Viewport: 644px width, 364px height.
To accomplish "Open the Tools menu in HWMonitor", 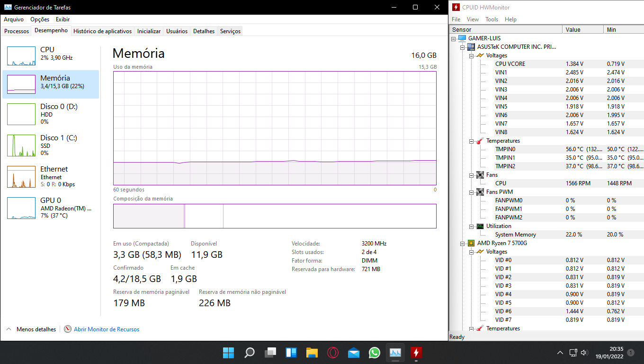I will coord(492,19).
